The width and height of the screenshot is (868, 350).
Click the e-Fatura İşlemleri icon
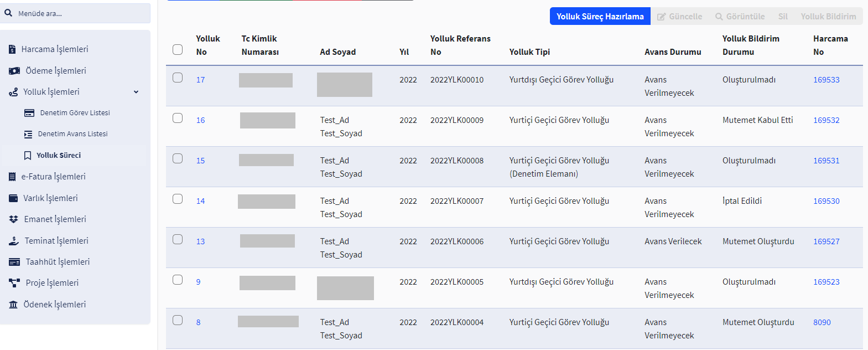pos(12,177)
